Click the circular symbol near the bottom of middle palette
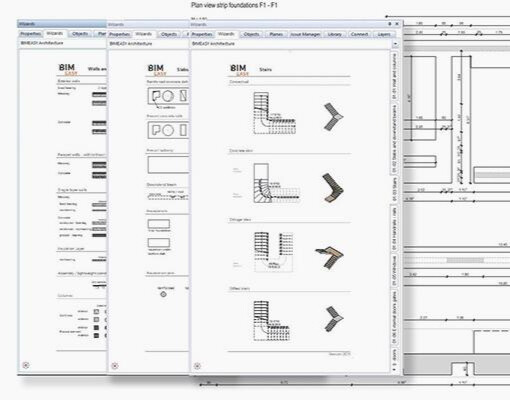 [163, 294]
